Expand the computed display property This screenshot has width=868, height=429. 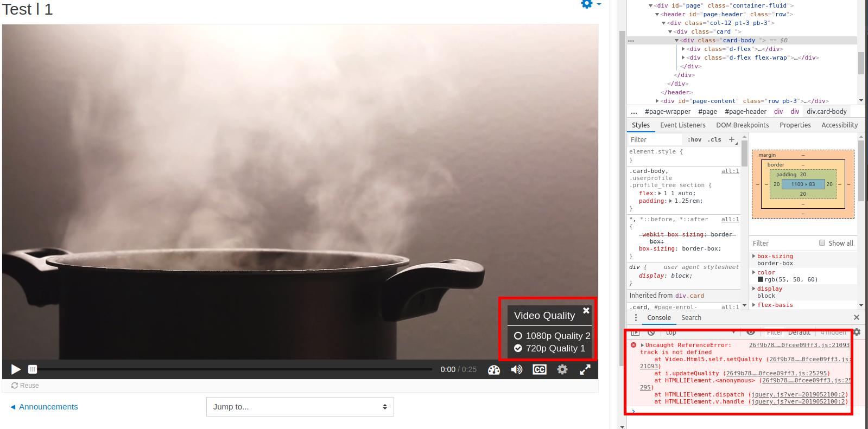pyautogui.click(x=754, y=289)
